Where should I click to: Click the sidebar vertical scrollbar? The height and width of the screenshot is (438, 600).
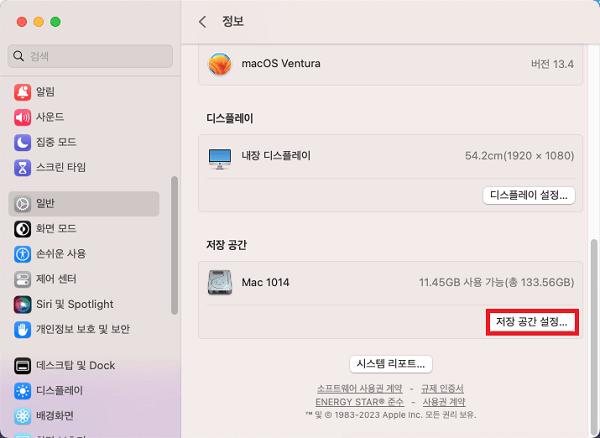tap(174, 245)
